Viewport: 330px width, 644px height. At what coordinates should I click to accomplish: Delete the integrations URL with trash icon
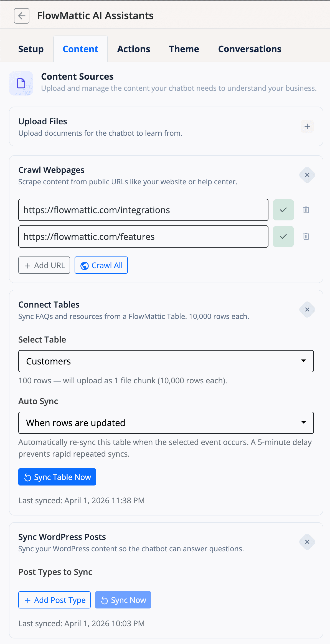pyautogui.click(x=306, y=210)
